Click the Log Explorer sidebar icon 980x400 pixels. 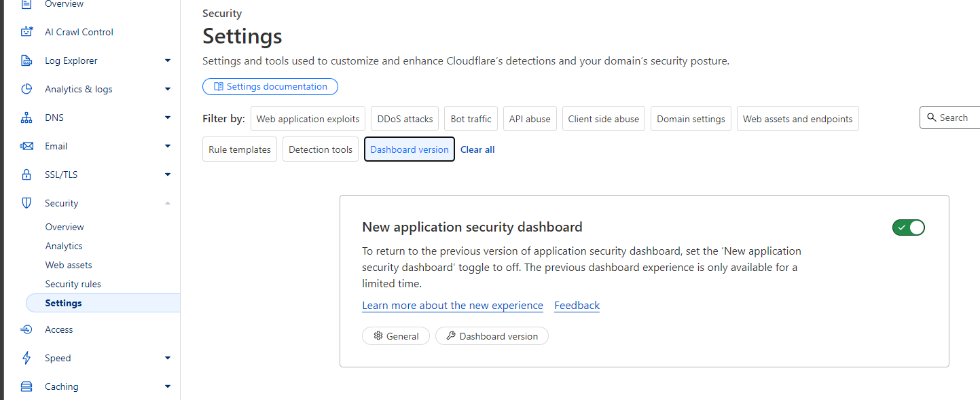(x=26, y=60)
